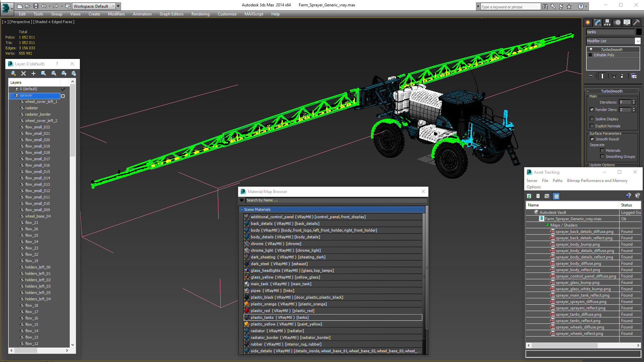Image resolution: width=644 pixels, height=362 pixels.
Task: Click the Name column header in Asset Tracking
Action: 572,205
